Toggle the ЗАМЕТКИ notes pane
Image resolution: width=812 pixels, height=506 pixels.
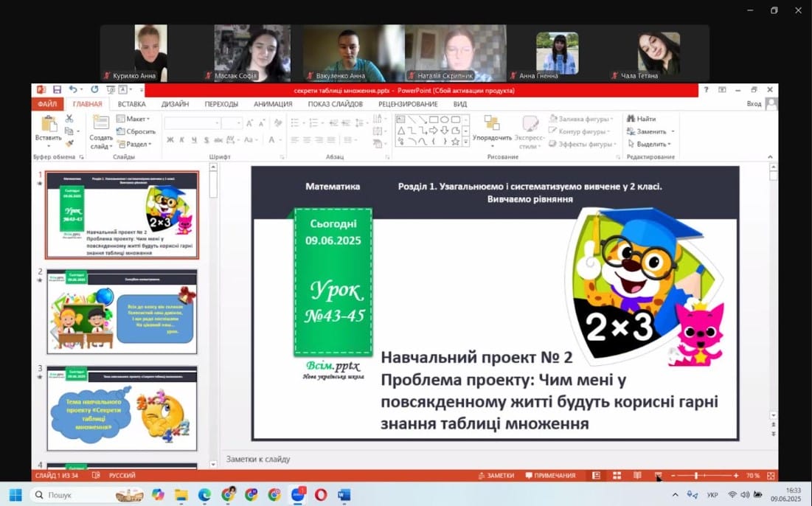pyautogui.click(x=496, y=476)
